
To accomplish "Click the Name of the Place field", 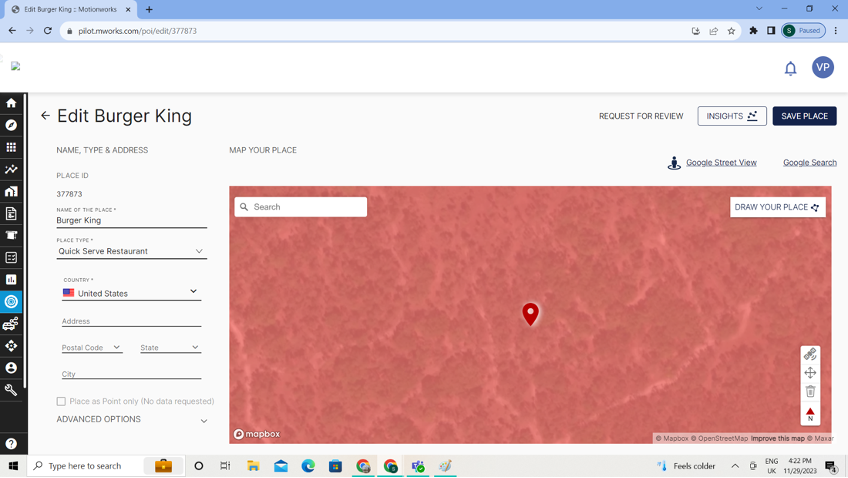I will click(x=131, y=220).
